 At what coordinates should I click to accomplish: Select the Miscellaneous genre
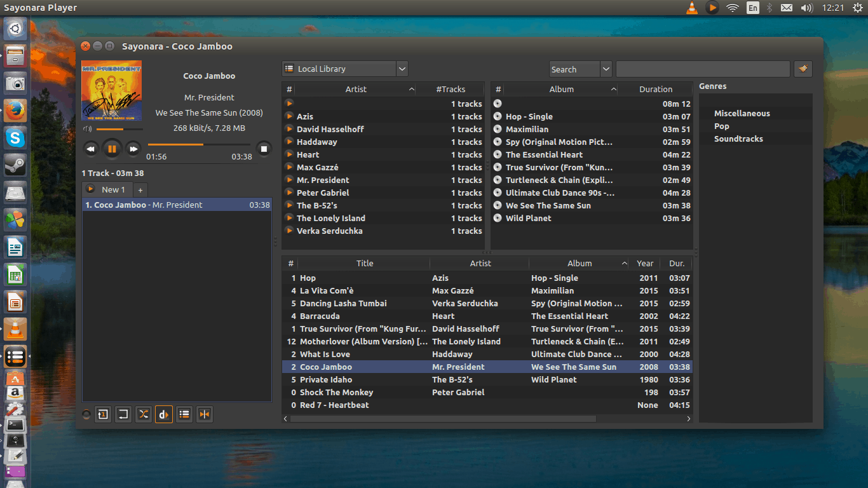tap(742, 113)
